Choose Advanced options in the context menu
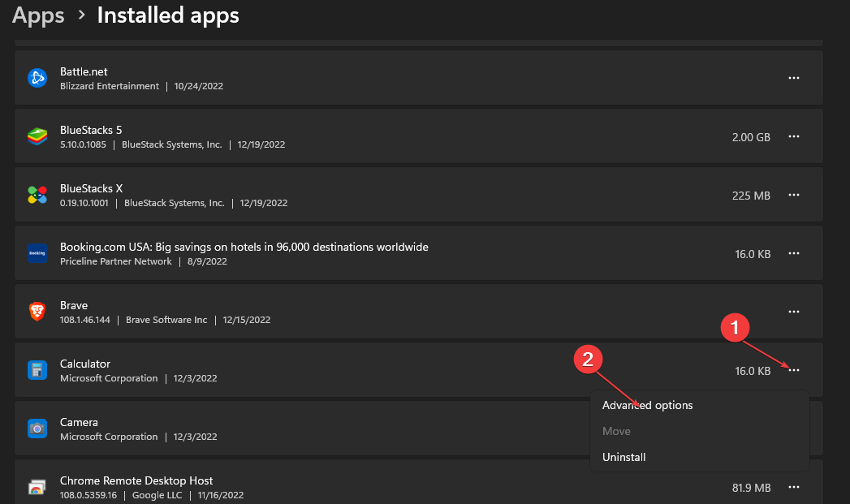 (647, 405)
